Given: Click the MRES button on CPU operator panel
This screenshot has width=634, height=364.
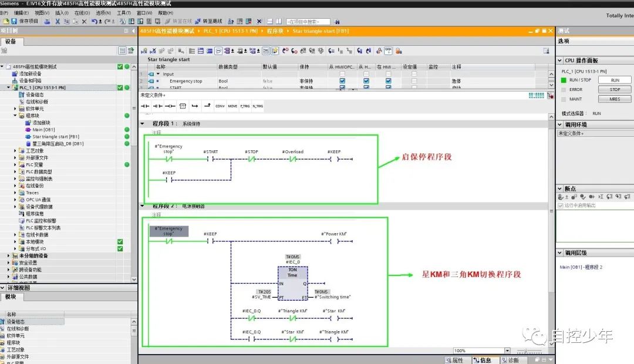Looking at the screenshot, I should 615,99.
